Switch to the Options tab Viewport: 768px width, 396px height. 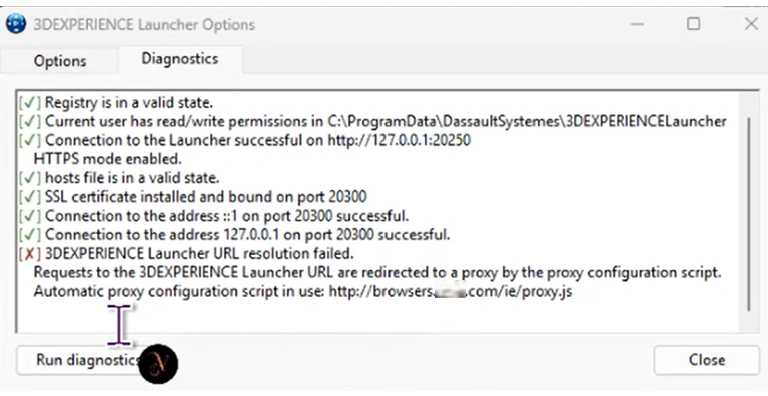[60, 61]
